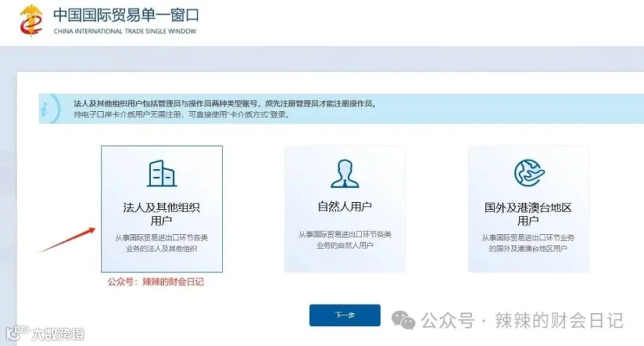
Task: Click the info icon in the blue notice bar
Action: coord(44,109)
